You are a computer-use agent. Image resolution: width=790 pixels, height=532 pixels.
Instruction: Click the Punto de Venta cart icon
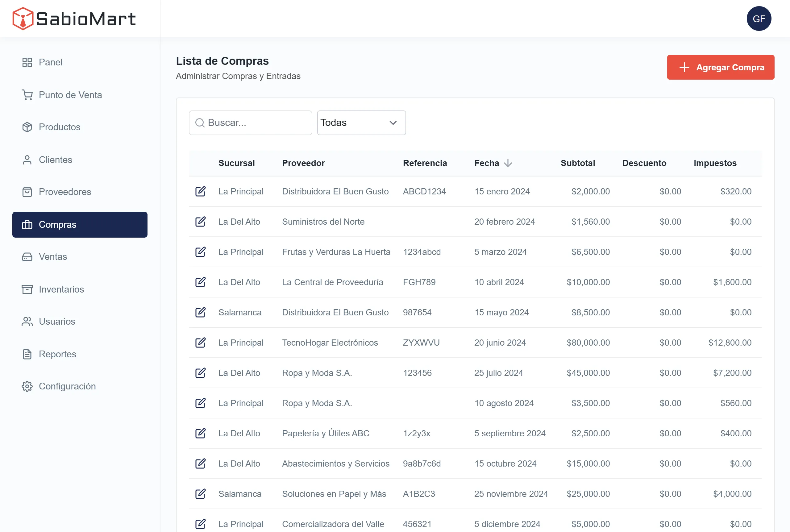click(x=27, y=95)
